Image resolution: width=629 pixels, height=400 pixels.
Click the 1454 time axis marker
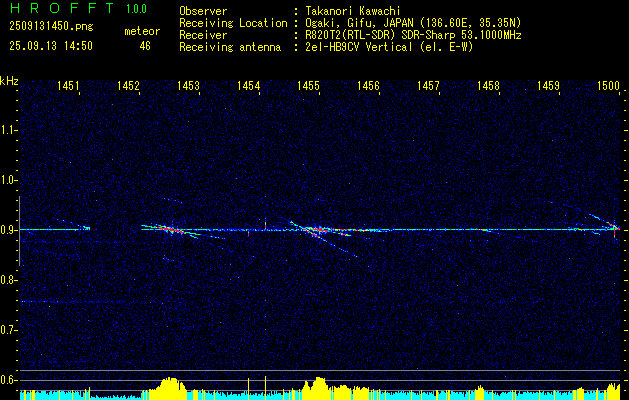(248, 85)
